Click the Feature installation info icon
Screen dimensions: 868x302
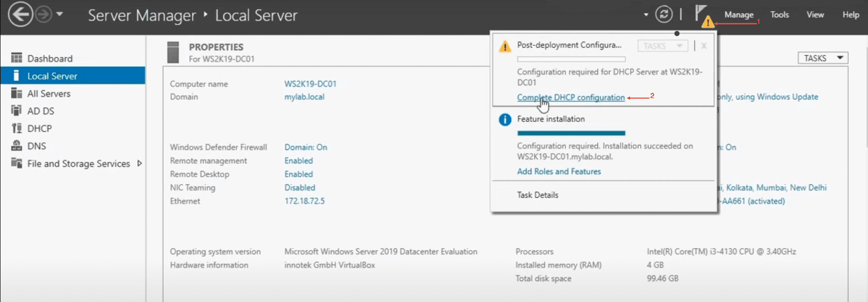(x=505, y=120)
